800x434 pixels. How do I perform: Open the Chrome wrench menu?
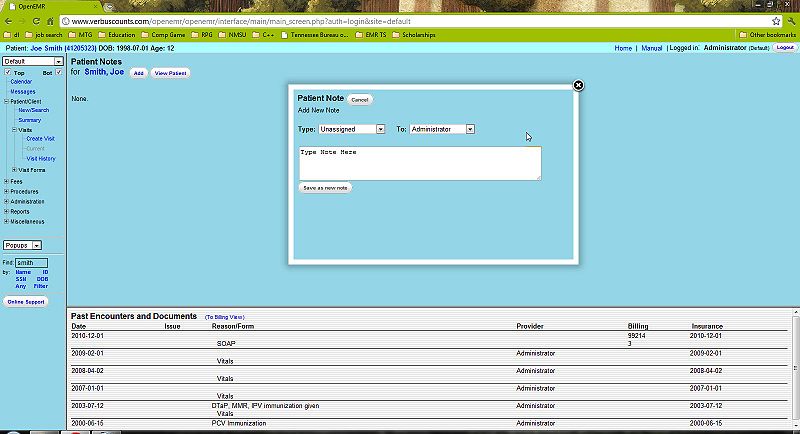pyautogui.click(x=791, y=21)
